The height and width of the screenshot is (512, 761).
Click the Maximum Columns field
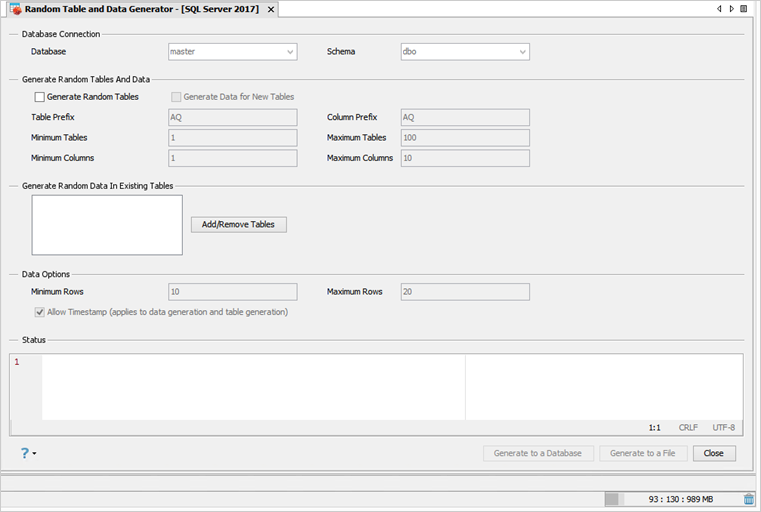tap(465, 158)
